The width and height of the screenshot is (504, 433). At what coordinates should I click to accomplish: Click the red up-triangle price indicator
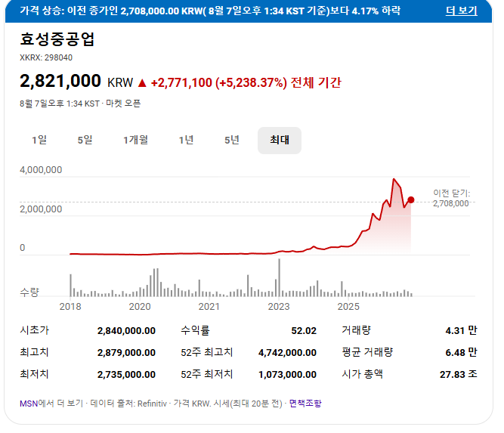142,83
